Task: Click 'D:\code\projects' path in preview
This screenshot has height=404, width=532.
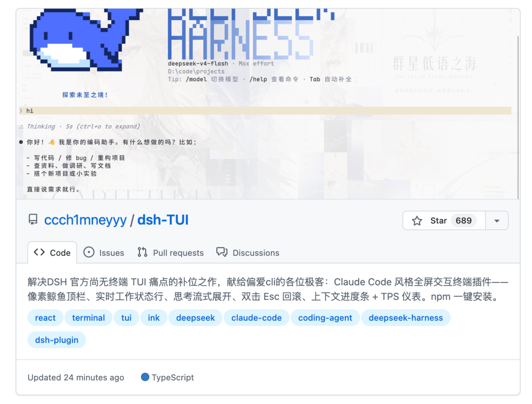Action: (196, 71)
